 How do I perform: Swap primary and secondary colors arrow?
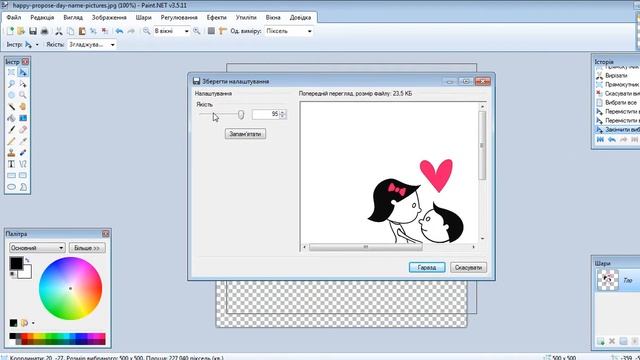coord(27,260)
